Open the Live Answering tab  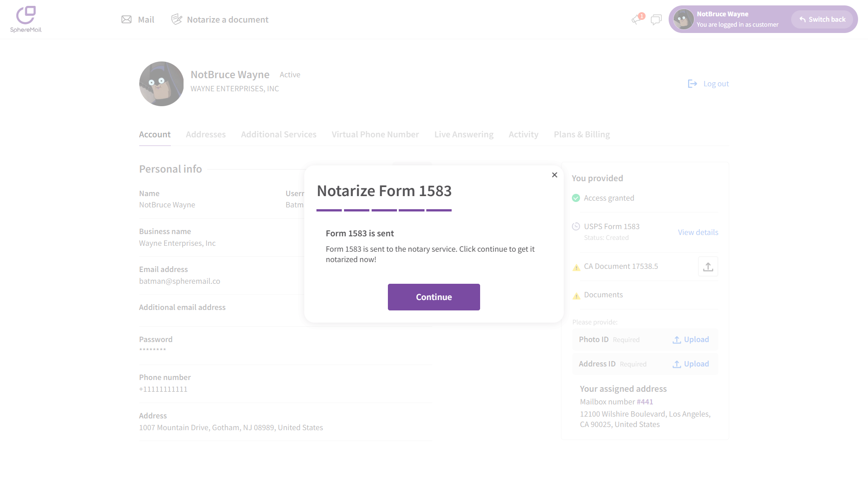click(x=463, y=135)
